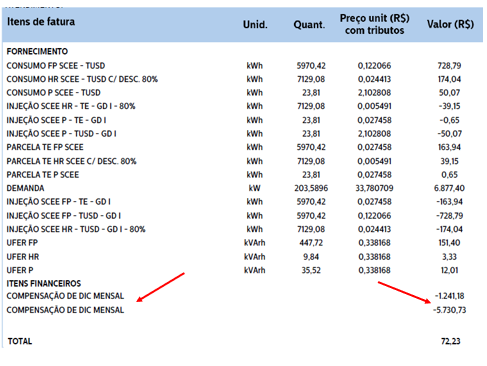Select the 'ITENS FINANCEIROS' section heading

click(x=44, y=284)
